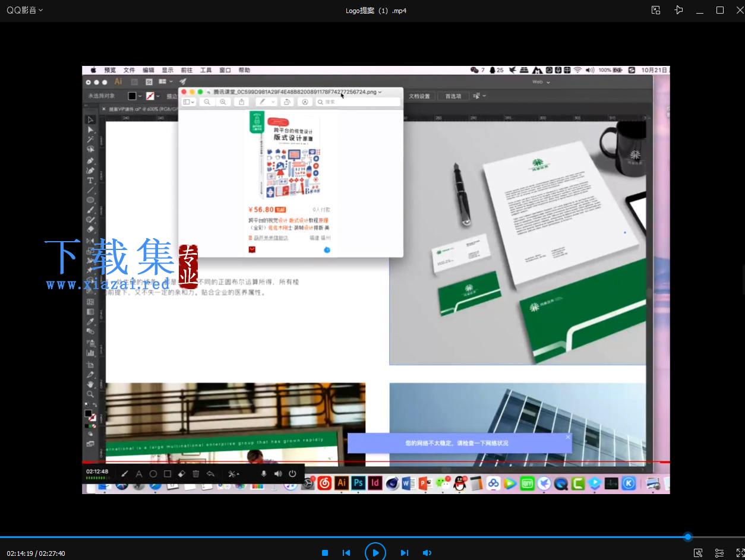Select the Magic Wand tool in Illustrator
Viewport: 745px width, 560px height.
tap(90, 140)
